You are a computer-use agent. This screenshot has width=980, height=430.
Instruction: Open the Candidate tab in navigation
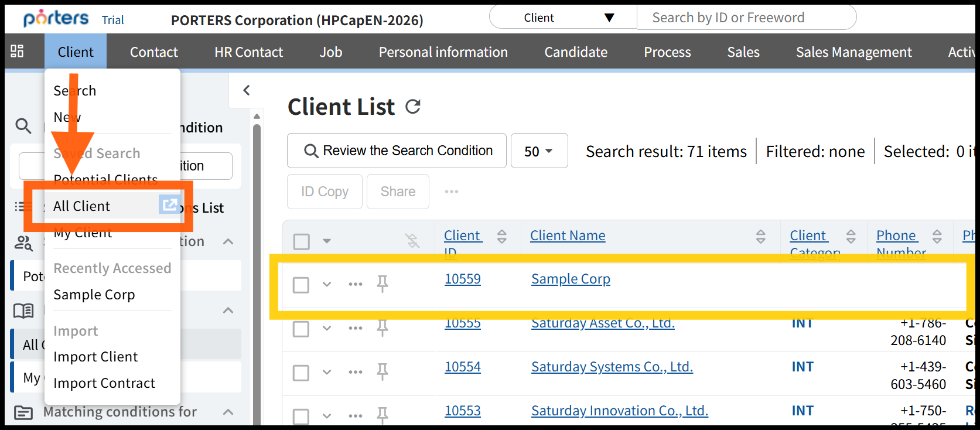575,52
